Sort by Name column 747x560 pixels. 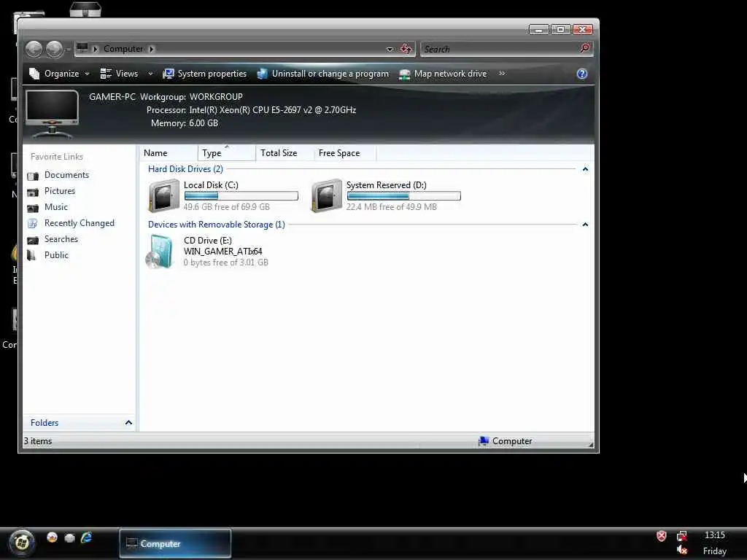pos(169,153)
